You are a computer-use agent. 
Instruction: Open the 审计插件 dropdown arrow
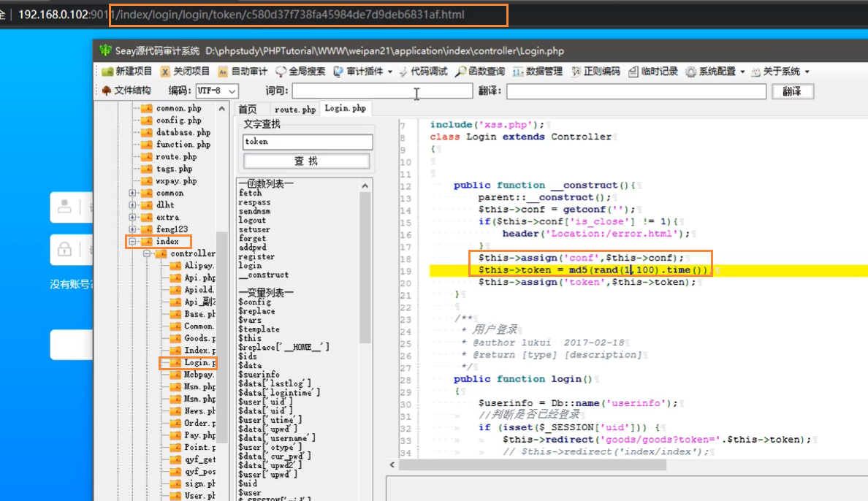(x=390, y=72)
